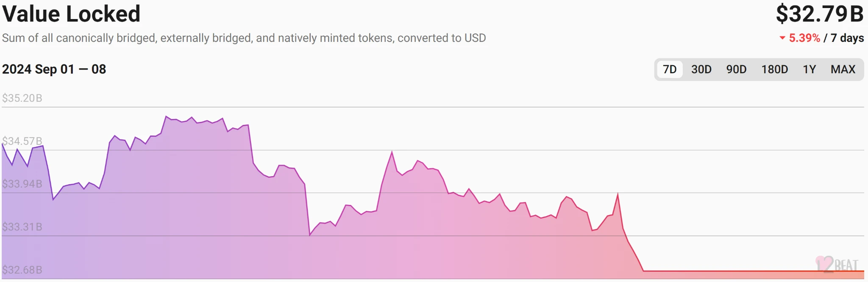Click the flat red line segment at chart end
Image resolution: width=868 pixels, height=282 pixels.
754,271
